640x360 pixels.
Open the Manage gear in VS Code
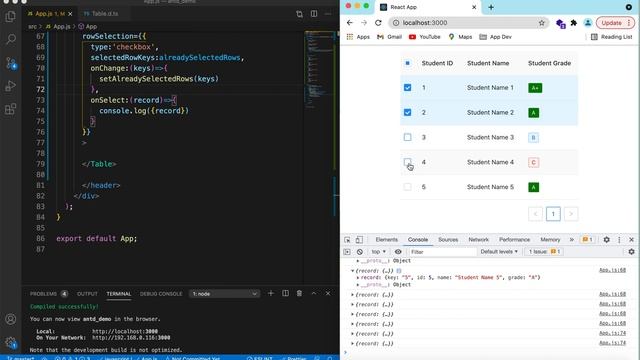tap(11, 342)
